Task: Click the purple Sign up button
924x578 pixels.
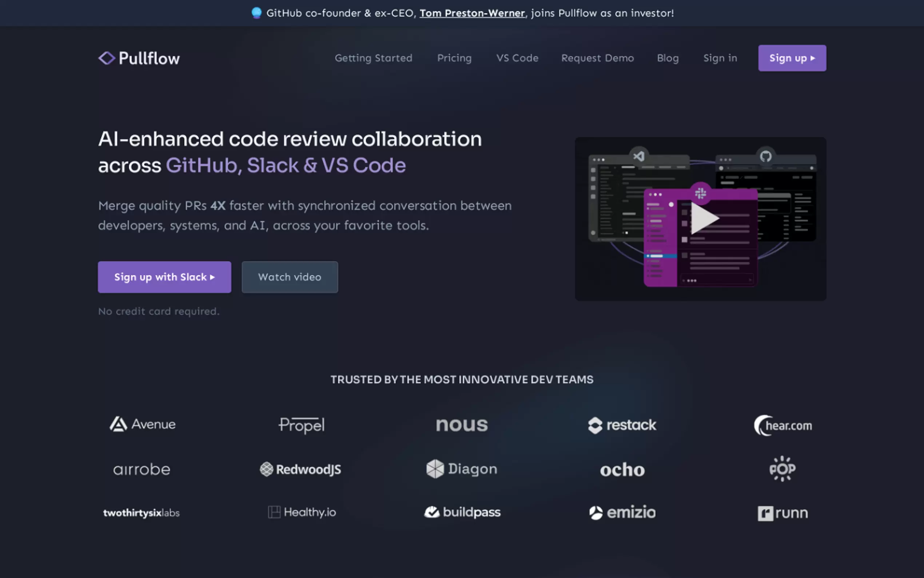Action: tap(792, 58)
